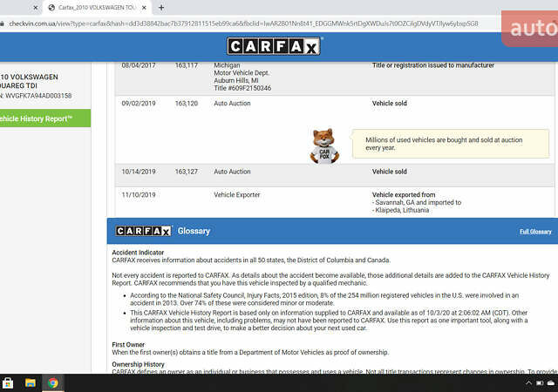Click the Car Fox mascot image

point(324,145)
